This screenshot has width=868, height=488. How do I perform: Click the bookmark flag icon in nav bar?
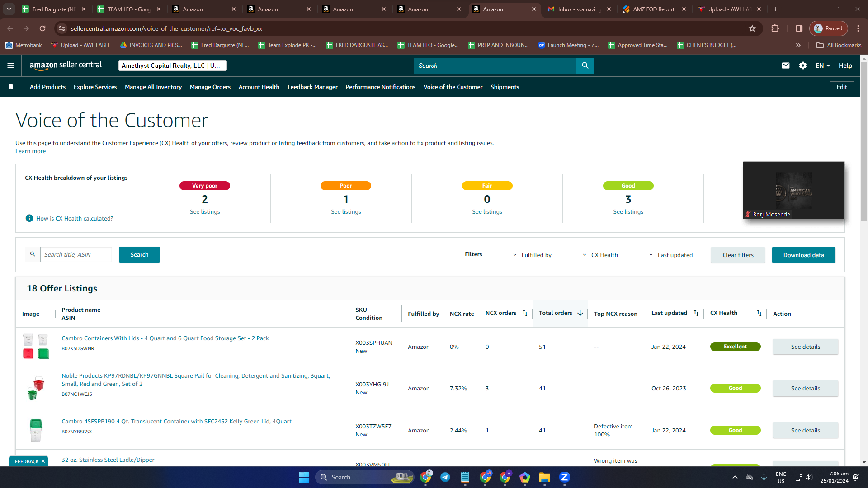pos(11,87)
